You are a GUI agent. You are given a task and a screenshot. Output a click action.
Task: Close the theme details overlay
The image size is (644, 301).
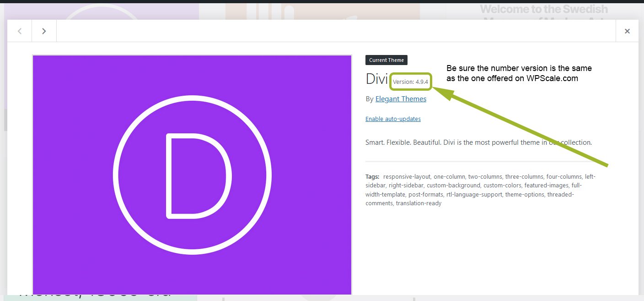click(x=627, y=31)
